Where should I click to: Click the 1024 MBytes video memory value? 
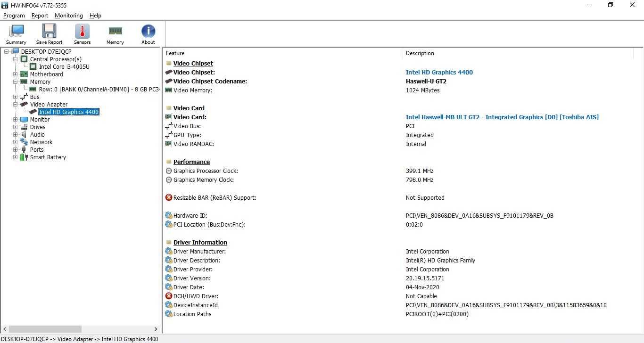coord(422,90)
